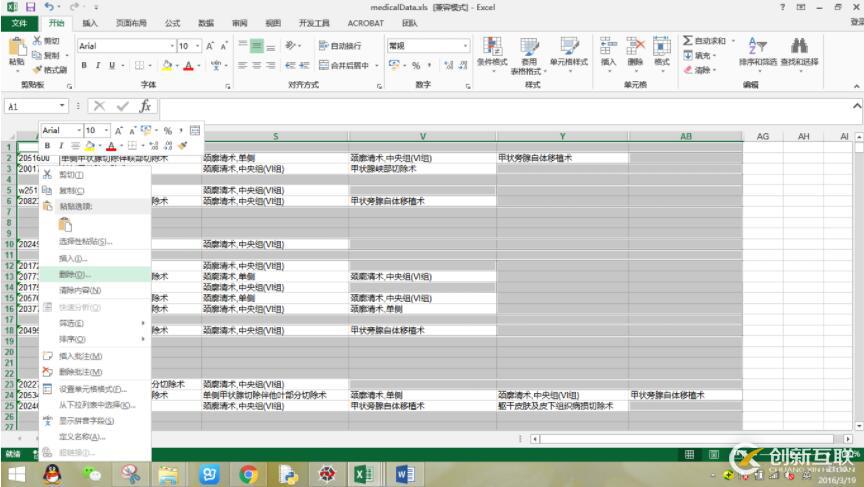Switch to the Page Layout ribbon tab

(x=131, y=23)
